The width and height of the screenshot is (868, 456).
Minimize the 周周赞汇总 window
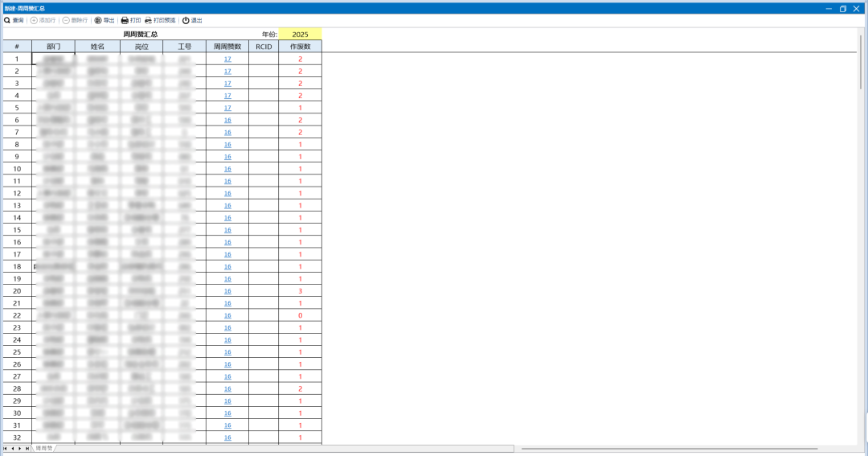pos(829,8)
